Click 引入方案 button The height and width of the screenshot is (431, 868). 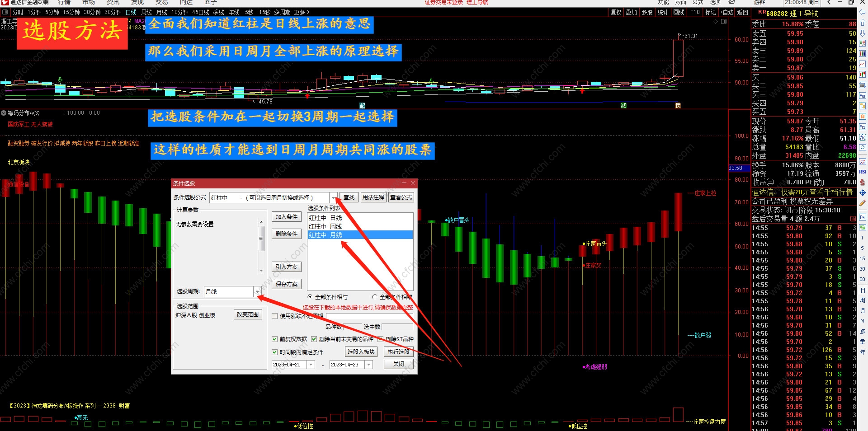[x=287, y=267]
